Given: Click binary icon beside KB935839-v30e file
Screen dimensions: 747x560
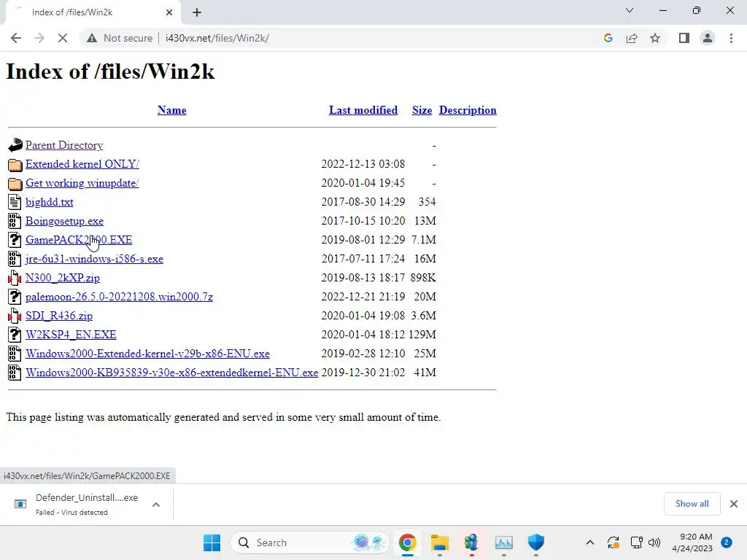Looking at the screenshot, I should pos(15,373).
